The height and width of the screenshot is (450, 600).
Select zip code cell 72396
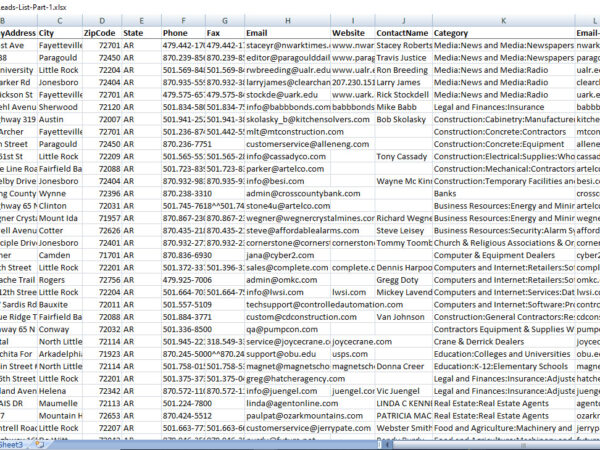click(x=102, y=194)
